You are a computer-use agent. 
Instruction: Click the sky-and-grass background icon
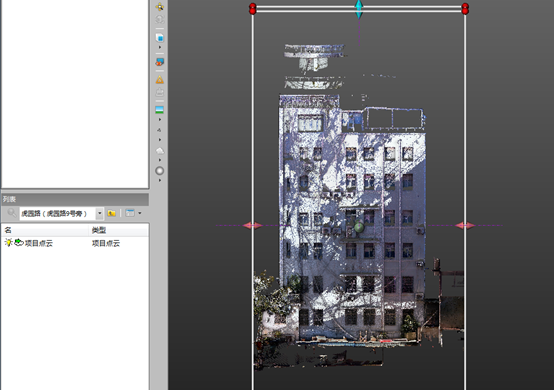(x=160, y=110)
